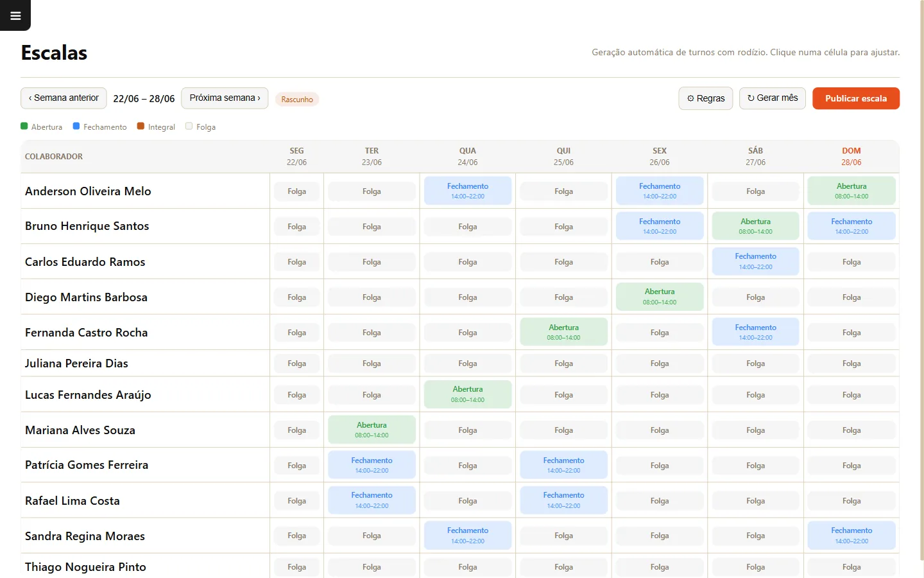The image size is (924, 578).
Task: Click the Rascunho status badge
Action: click(297, 100)
